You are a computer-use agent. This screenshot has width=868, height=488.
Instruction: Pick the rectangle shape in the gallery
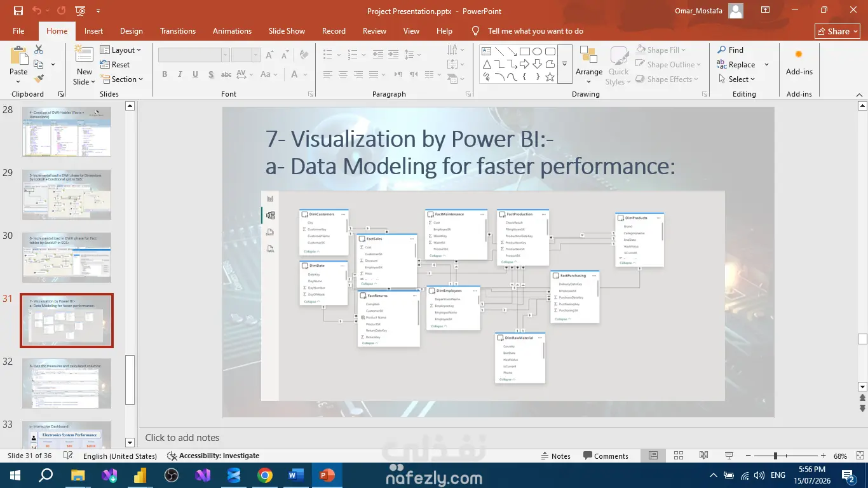(x=525, y=51)
